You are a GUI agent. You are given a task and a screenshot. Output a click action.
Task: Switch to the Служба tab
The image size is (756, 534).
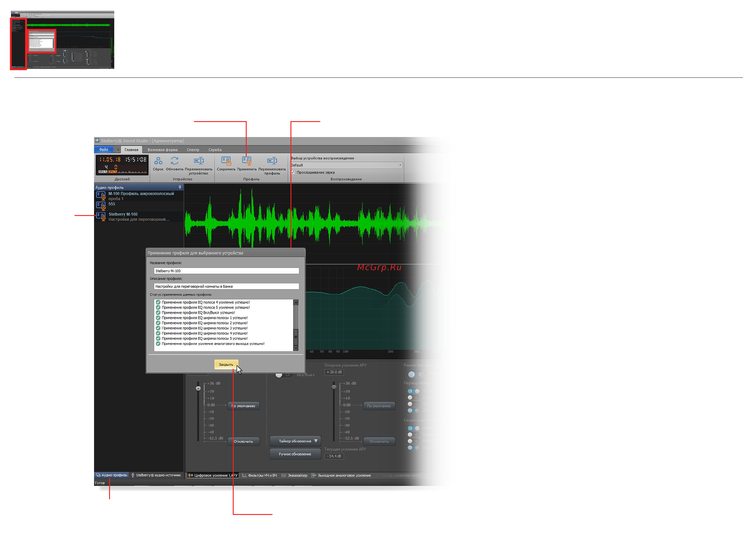click(x=215, y=150)
